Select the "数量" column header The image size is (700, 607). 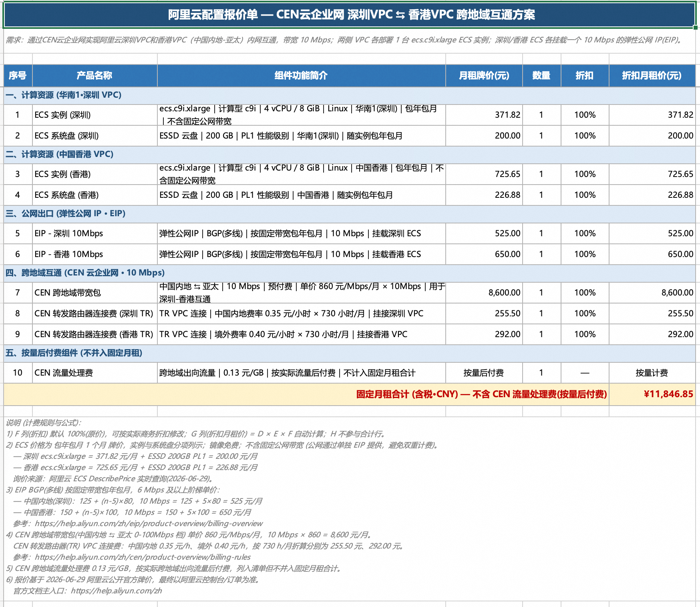[x=541, y=76]
